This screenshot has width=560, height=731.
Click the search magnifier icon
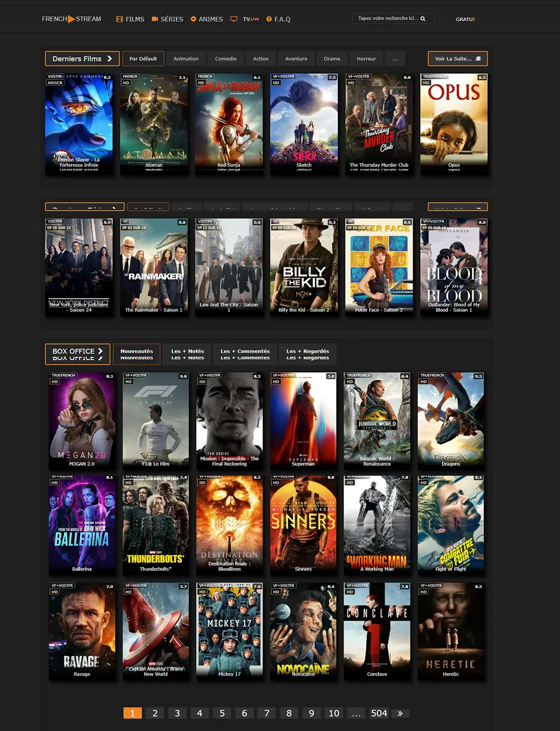pyautogui.click(x=423, y=18)
